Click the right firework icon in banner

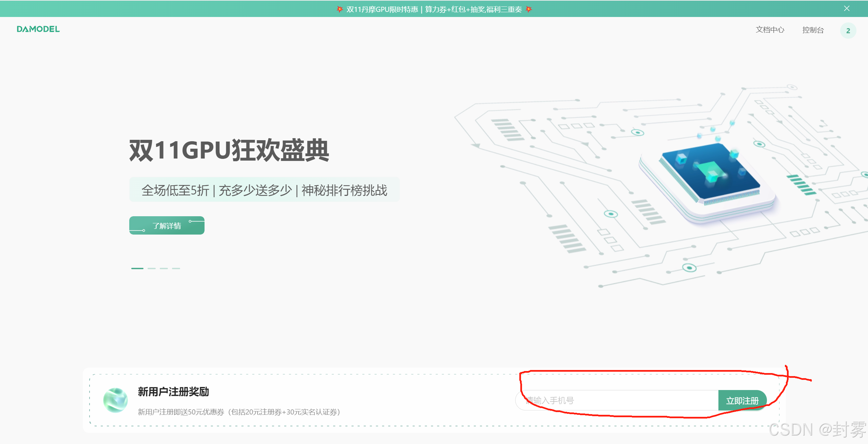click(528, 9)
